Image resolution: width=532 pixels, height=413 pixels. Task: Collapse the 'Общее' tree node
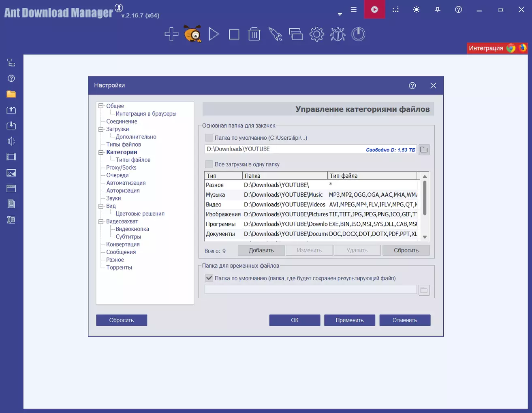coord(101,106)
